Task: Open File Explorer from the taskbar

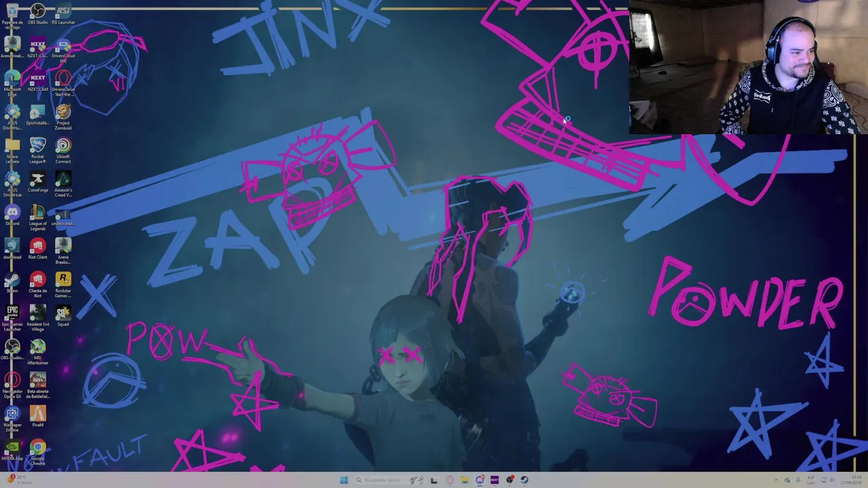Action: point(465,480)
